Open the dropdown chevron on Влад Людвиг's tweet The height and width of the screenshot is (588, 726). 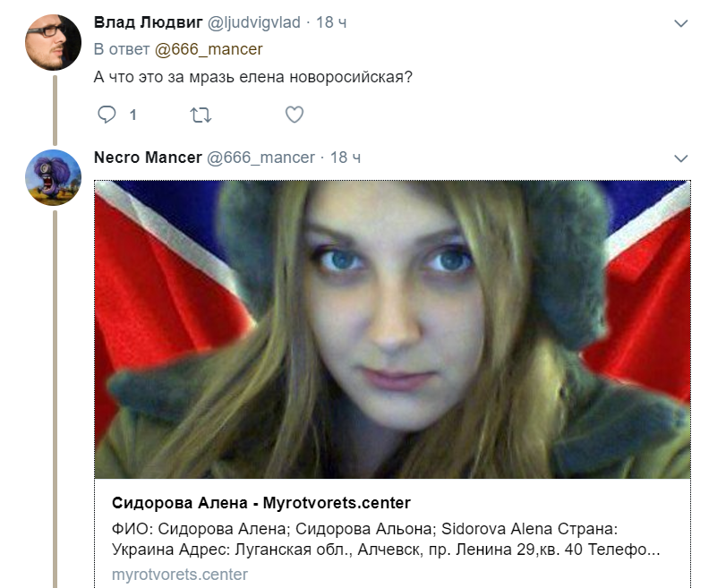tap(681, 23)
